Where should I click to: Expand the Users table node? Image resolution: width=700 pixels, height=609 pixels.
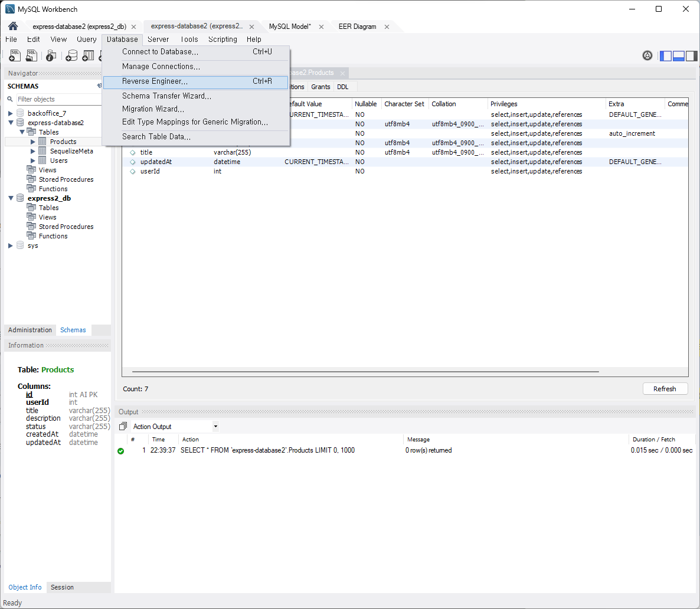click(32, 161)
